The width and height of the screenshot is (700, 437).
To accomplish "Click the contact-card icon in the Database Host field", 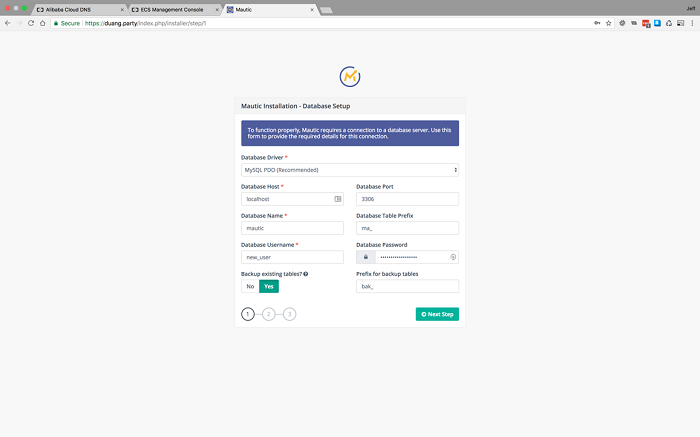I will click(338, 199).
